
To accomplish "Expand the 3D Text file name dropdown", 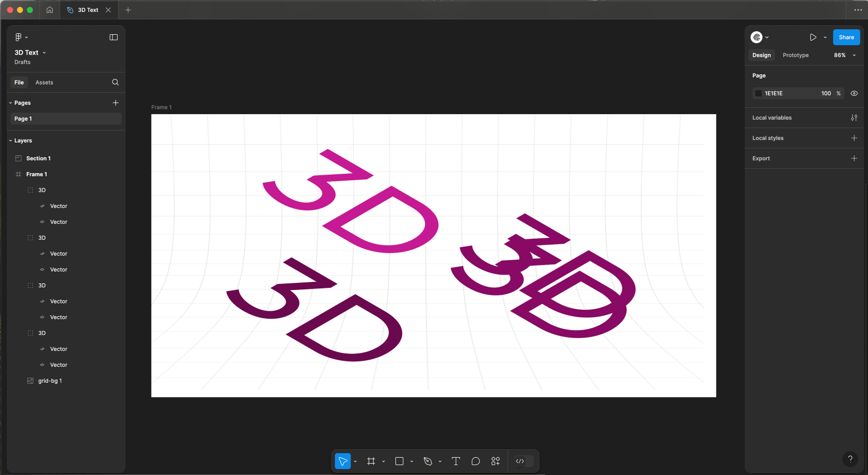I will [x=44, y=53].
